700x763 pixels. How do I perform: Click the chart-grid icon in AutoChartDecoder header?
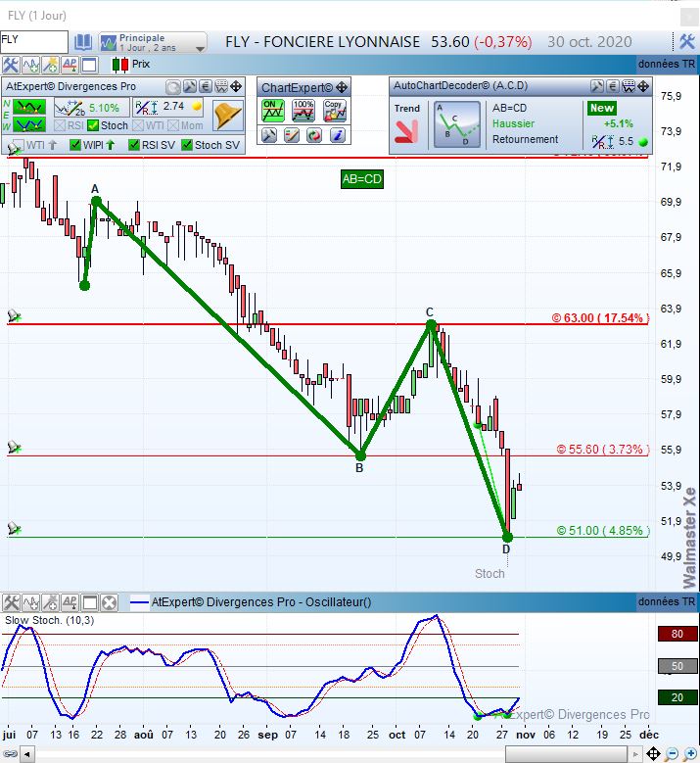coord(629,86)
